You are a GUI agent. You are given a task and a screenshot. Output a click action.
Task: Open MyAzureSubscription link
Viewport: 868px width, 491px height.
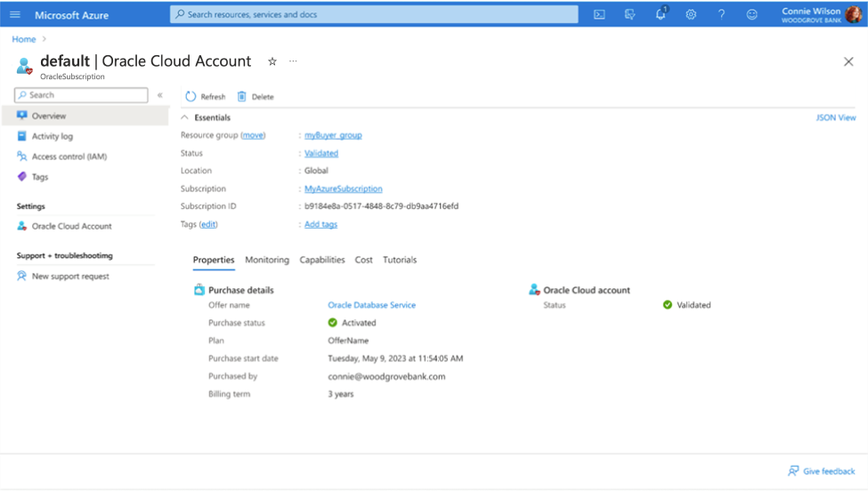tap(344, 189)
